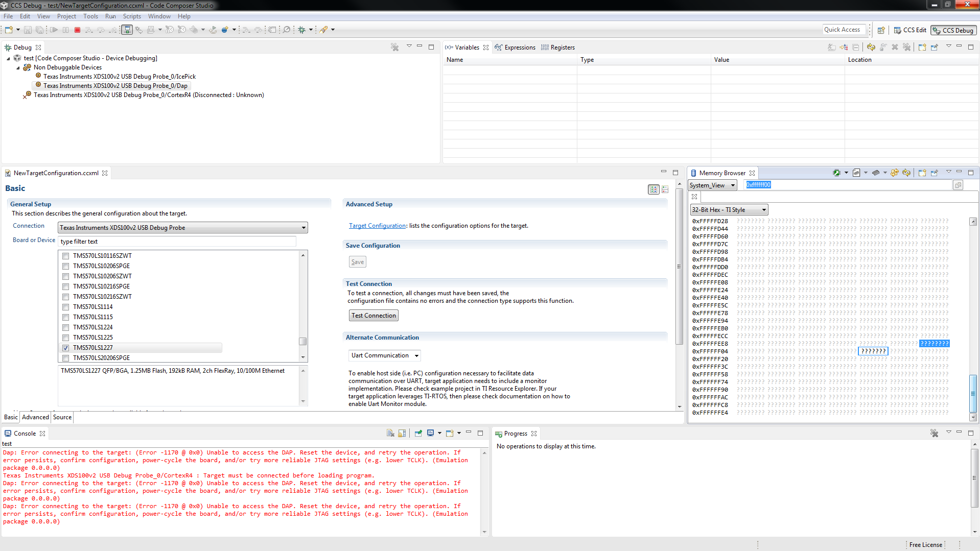Click Memory Browser fill memory chip icon

click(876, 173)
